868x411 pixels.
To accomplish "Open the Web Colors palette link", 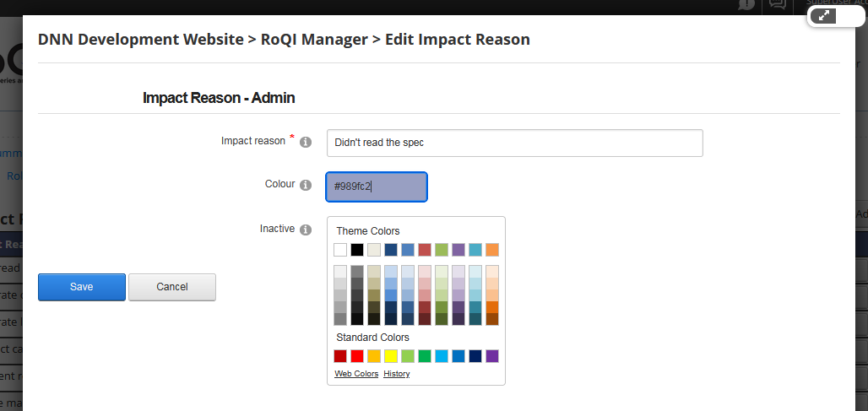I will tap(356, 374).
